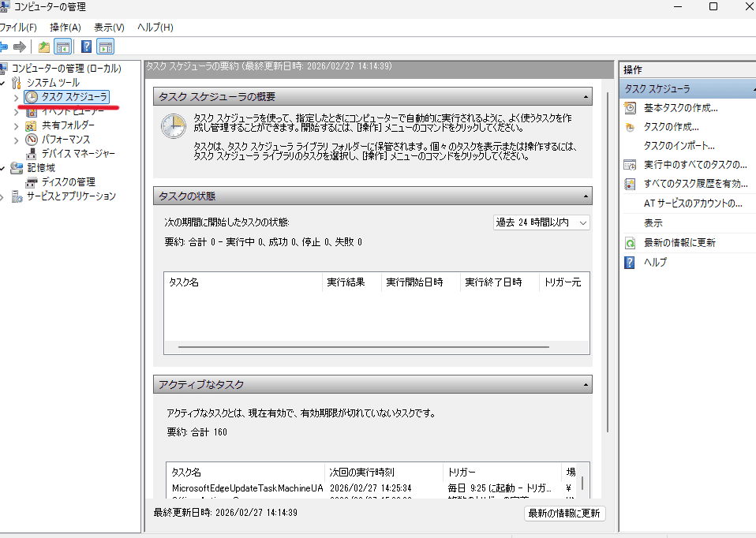Click the 実行開始日時 column header
Viewport: 756px width, 538px height.
(x=421, y=282)
